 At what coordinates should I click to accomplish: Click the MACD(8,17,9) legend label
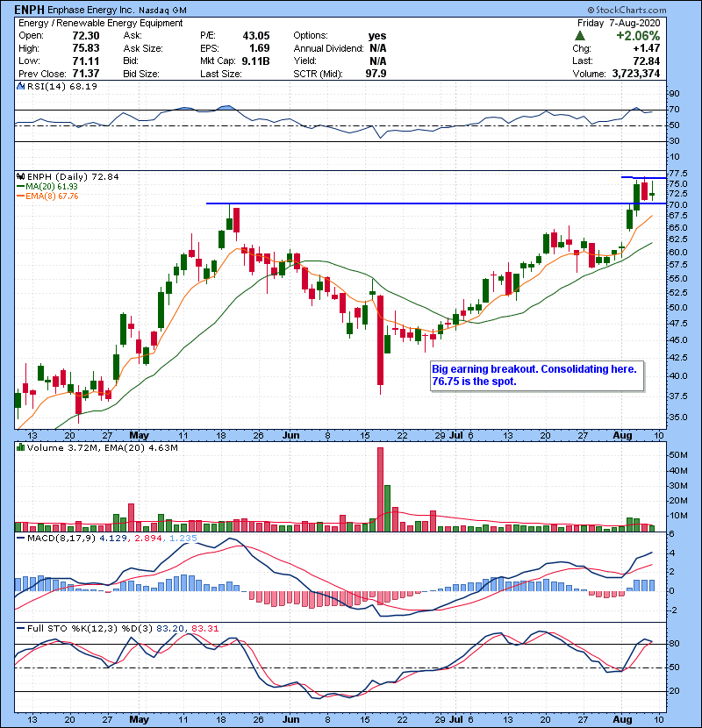tap(61, 539)
